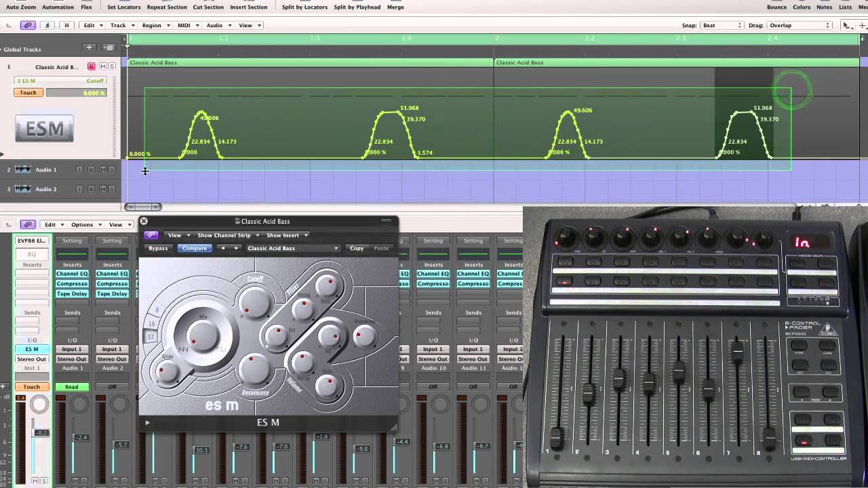Go to next ES M preset arrow
The width and height of the screenshot is (868, 488).
click(x=236, y=248)
